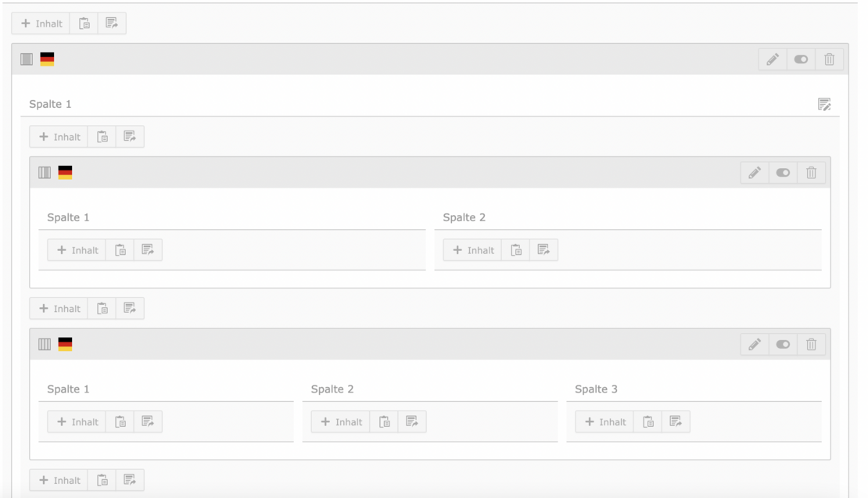This screenshot has width=868, height=498.
Task: Click the Spalte 3 column header label
Action: click(596, 389)
